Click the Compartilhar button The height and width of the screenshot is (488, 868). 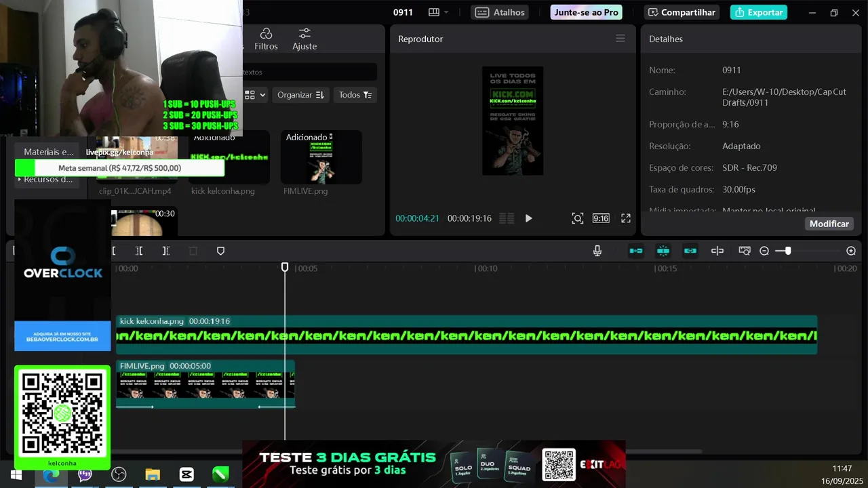click(682, 12)
